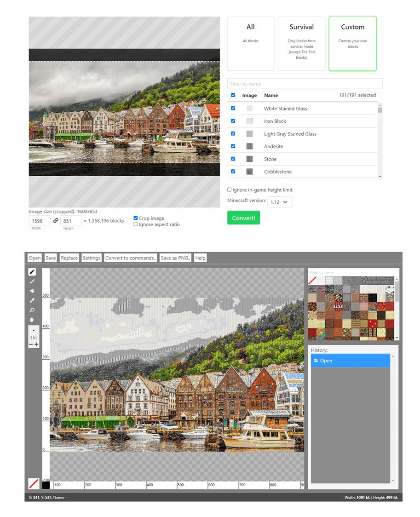
Task: Click the '191/191 selected' text
Action: click(x=357, y=95)
